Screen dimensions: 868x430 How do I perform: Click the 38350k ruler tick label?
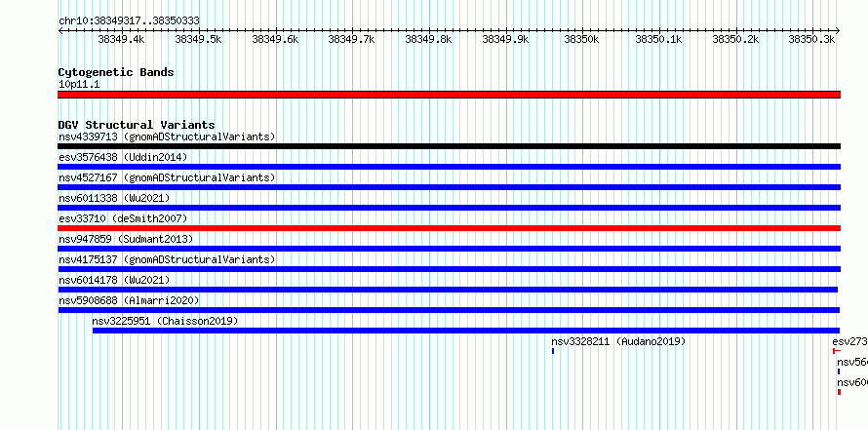click(x=582, y=39)
